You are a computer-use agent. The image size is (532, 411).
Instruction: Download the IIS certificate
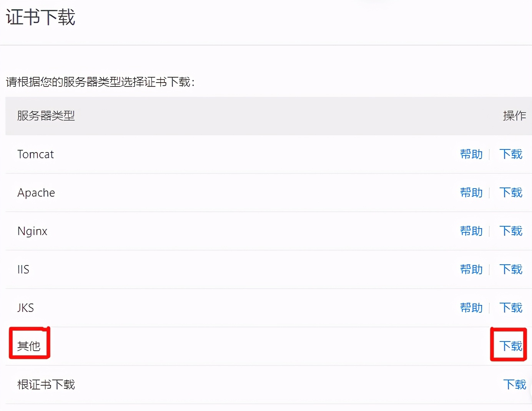click(x=511, y=269)
